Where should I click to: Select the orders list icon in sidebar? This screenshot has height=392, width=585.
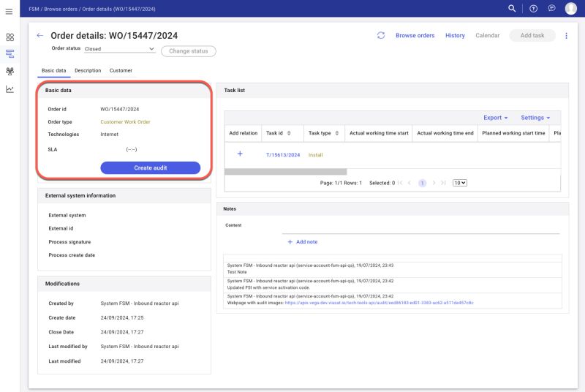tap(10, 53)
